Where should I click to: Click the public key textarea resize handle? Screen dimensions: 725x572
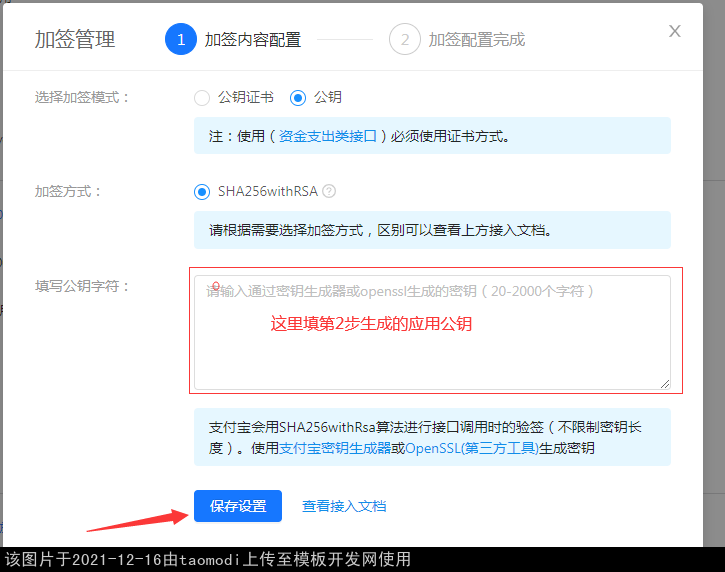click(664, 383)
